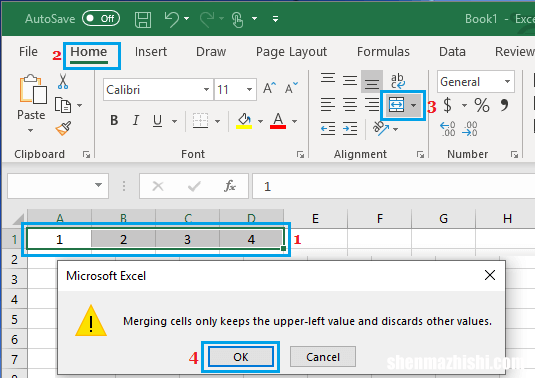
Task: Click the Cut scissors icon
Action: point(63,81)
